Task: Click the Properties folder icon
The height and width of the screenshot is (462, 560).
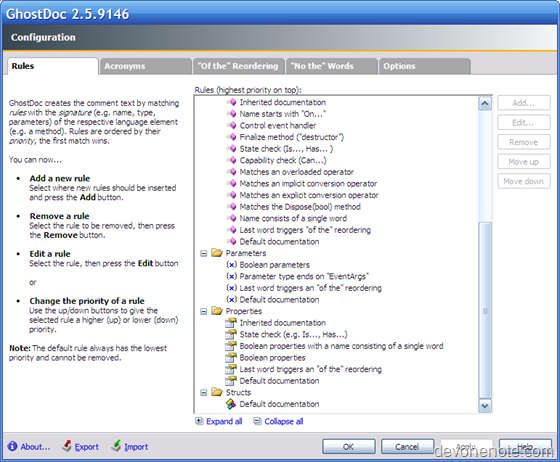Action: pos(217,311)
